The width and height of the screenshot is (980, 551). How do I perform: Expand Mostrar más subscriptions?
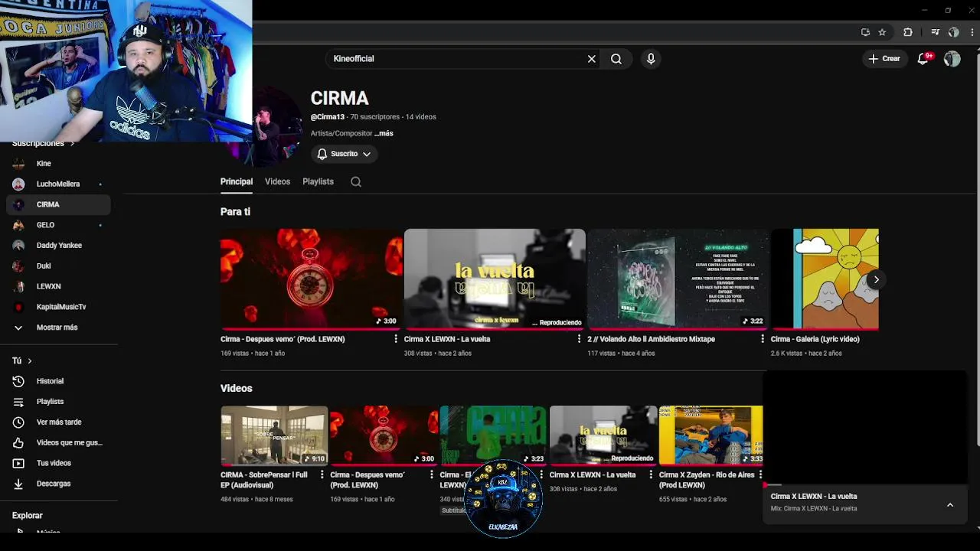coord(59,328)
